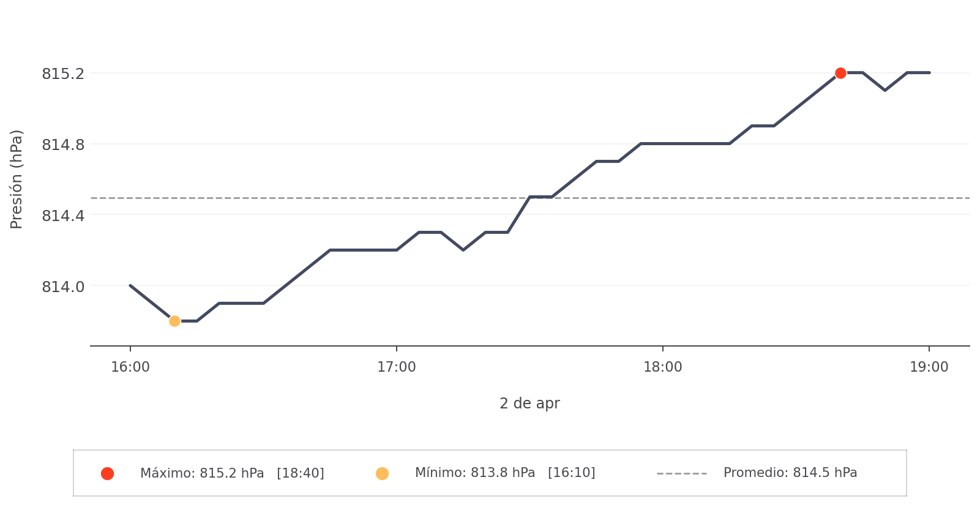This screenshot has height=507, width=980.
Task: Click the orange dot icon in the legend
Action: [382, 473]
